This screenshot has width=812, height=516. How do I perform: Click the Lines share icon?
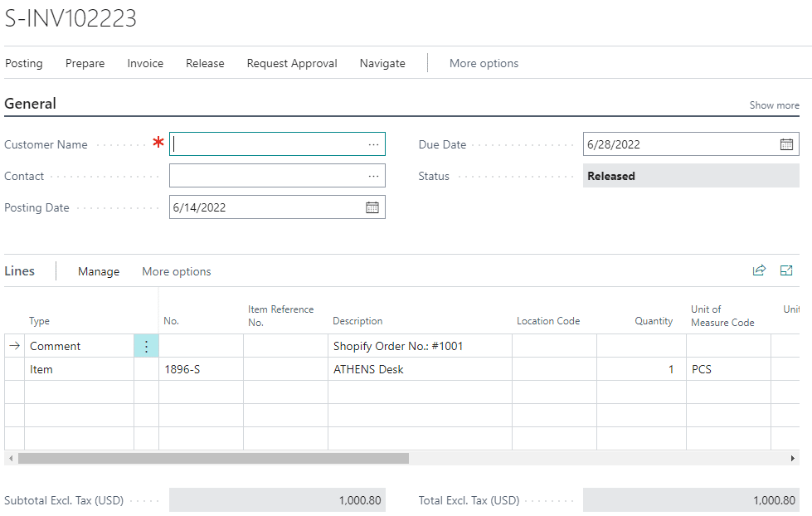(x=759, y=270)
